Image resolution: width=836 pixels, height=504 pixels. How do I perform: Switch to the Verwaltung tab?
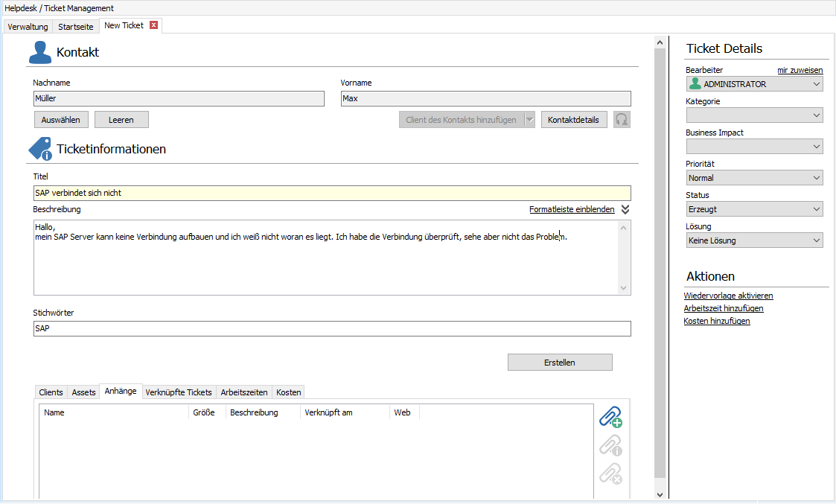pyautogui.click(x=28, y=25)
